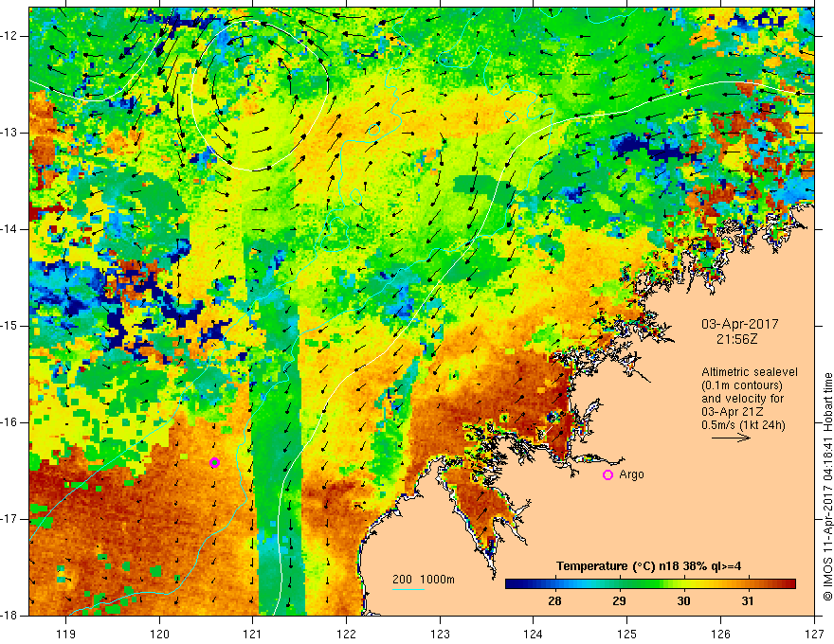The height and width of the screenshot is (644, 834).
Task: Click the longitude axis label '127'
Action: [814, 634]
